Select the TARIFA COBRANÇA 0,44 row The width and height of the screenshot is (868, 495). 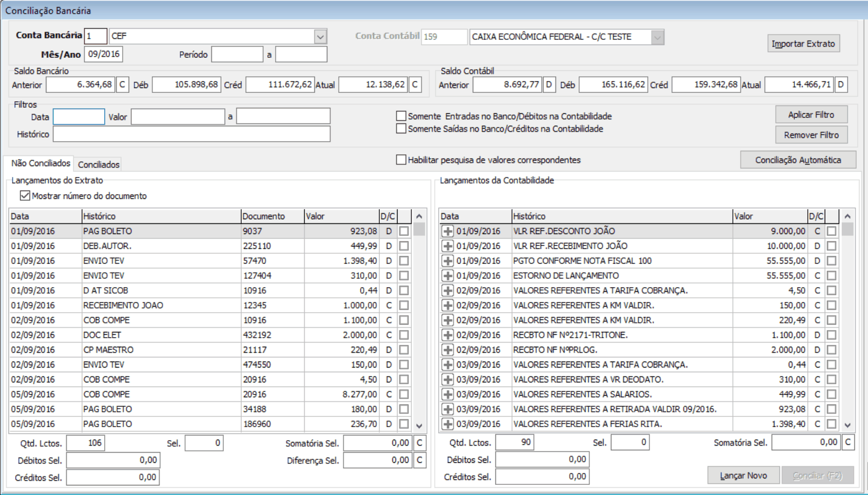coord(639,365)
